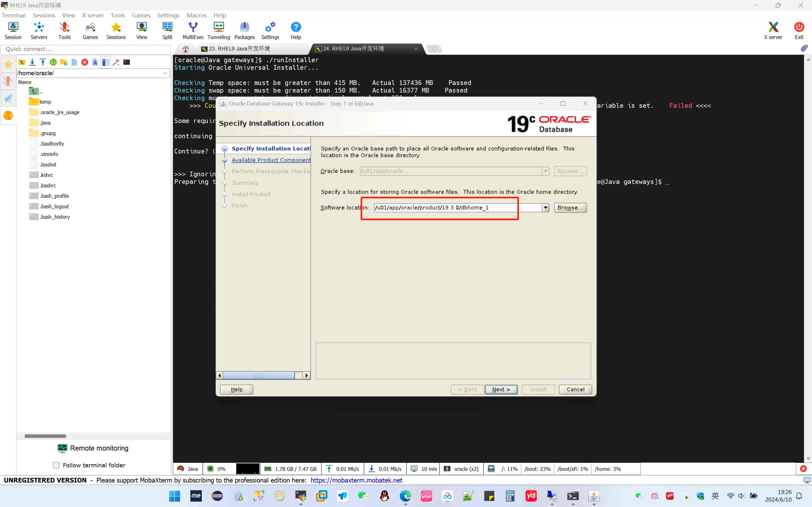This screenshot has height=507, width=812.
Task: Expand the /home/oracle/ path dropdown
Action: tap(165, 73)
